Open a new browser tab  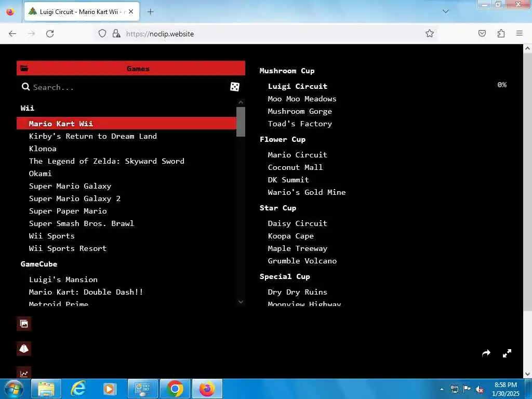(151, 11)
